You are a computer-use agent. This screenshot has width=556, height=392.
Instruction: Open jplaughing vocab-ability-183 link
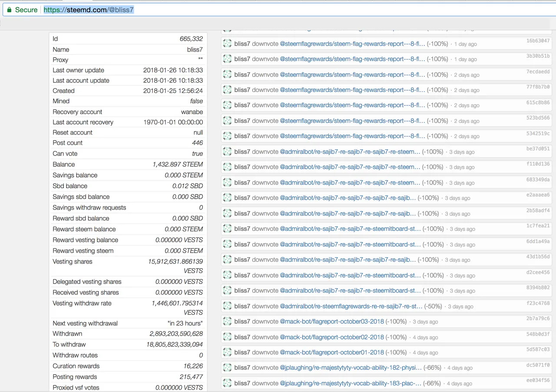[x=351, y=383]
